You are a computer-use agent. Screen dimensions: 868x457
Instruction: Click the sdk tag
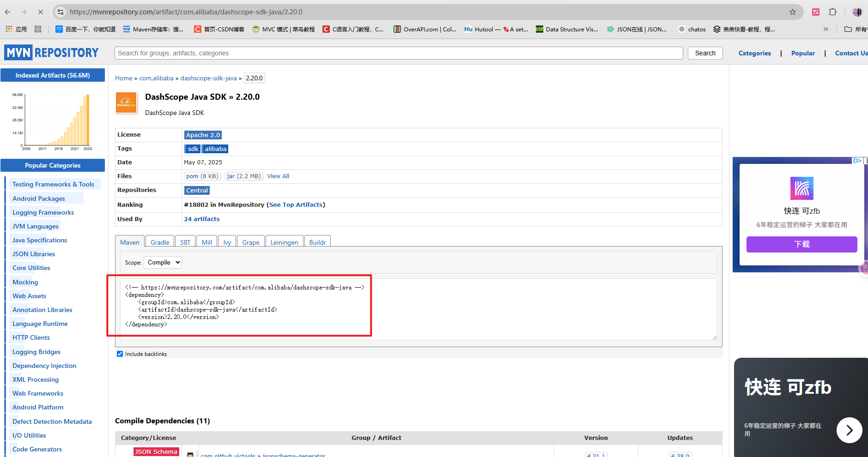[193, 149]
